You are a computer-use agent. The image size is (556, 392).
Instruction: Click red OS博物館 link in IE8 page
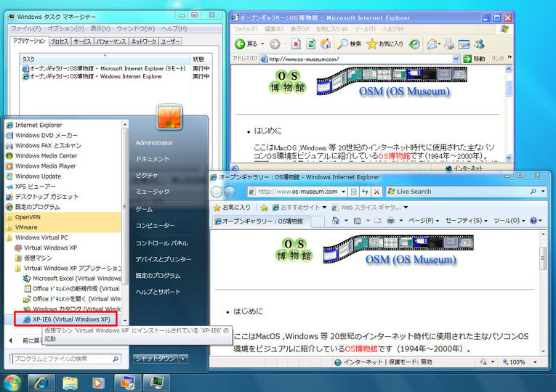click(361, 348)
